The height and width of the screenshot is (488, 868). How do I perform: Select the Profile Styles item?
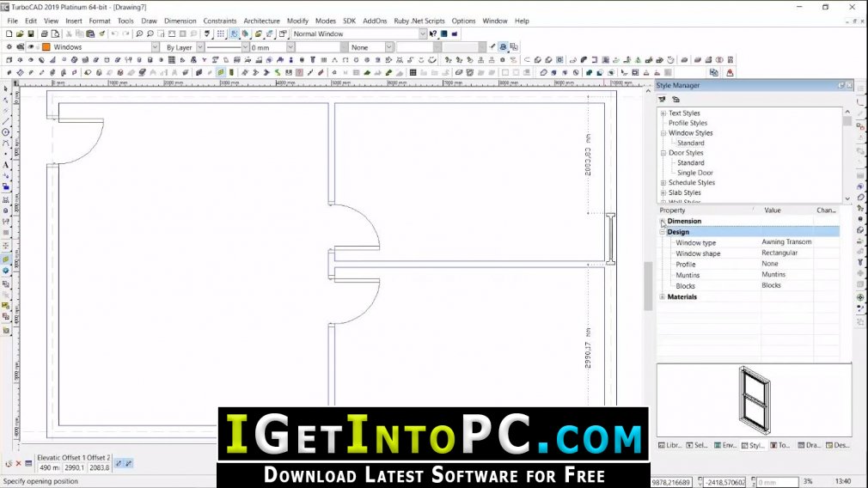(688, 123)
